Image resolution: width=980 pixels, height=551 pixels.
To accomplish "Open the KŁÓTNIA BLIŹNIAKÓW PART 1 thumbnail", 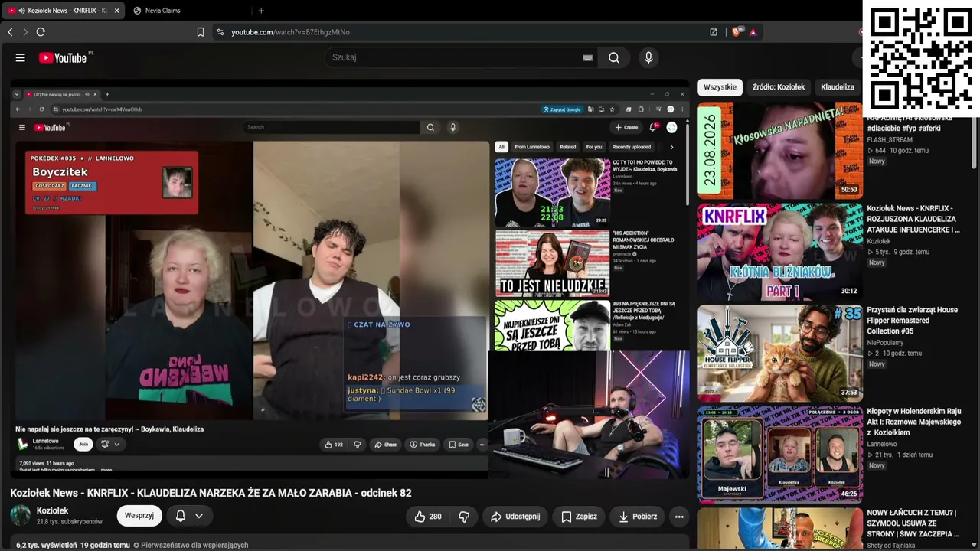I will click(780, 252).
